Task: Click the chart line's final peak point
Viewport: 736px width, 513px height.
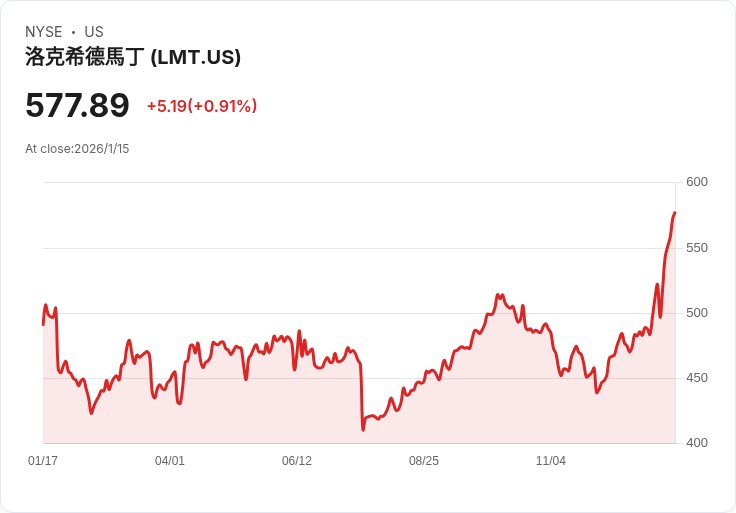Action: coord(675,213)
